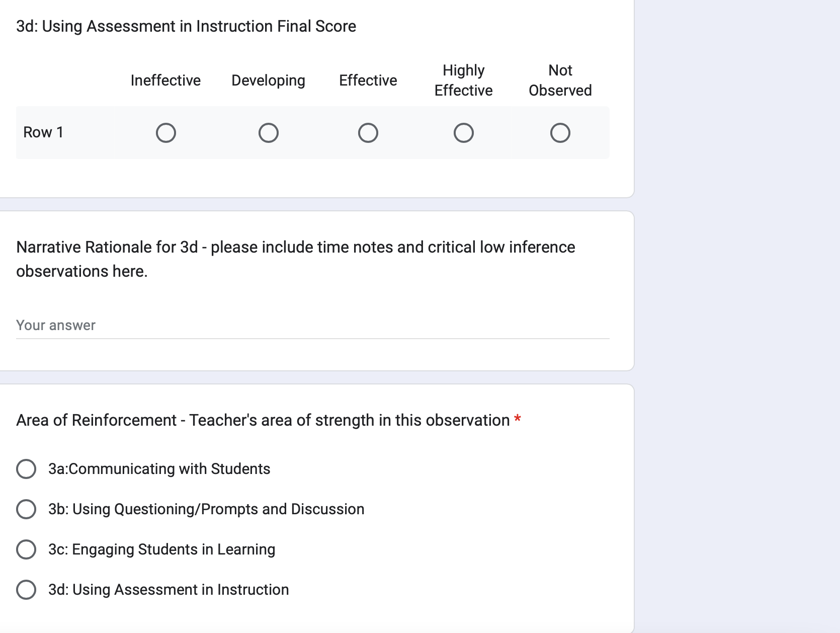Click the "Not Observed" column header
This screenshot has width=840, height=633.
(560, 81)
